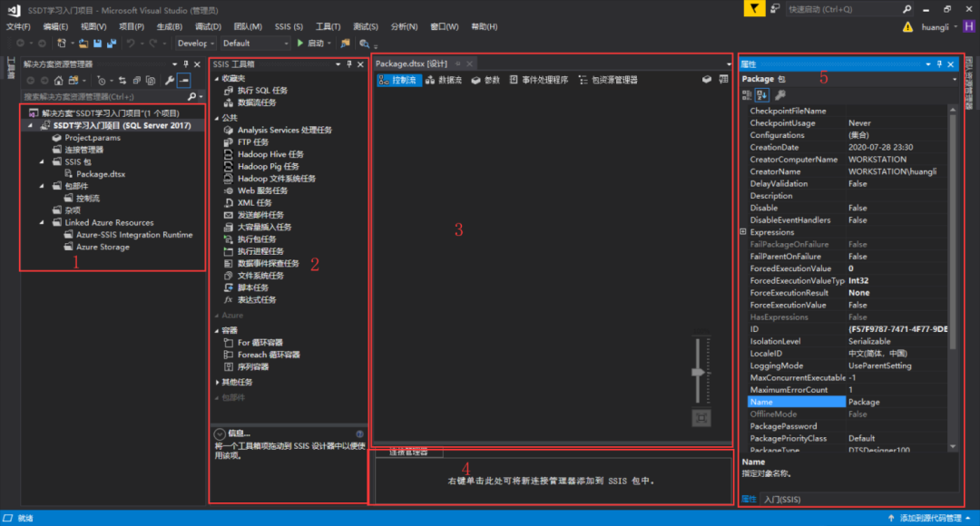Screen dimensions: 980x526
Task: Click Solution Explorer search magnifier icon
Action: (x=191, y=97)
